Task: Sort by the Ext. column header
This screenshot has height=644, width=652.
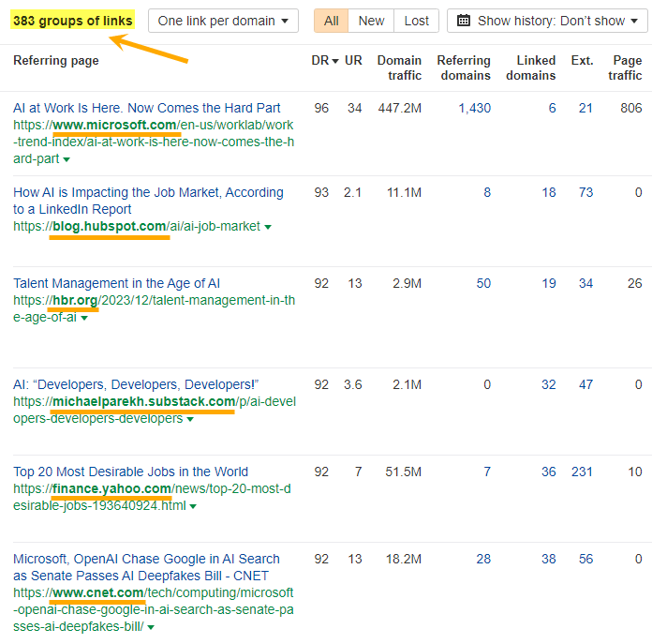Action: pos(582,60)
